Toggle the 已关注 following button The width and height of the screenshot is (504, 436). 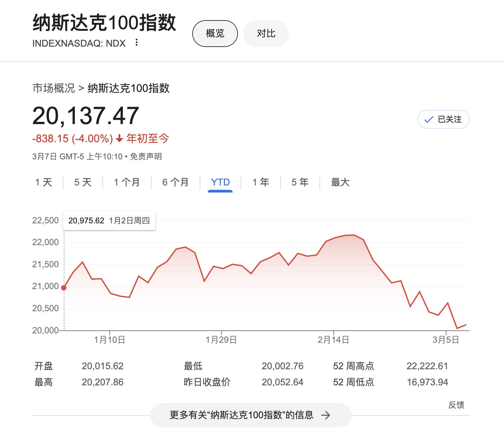click(x=443, y=119)
